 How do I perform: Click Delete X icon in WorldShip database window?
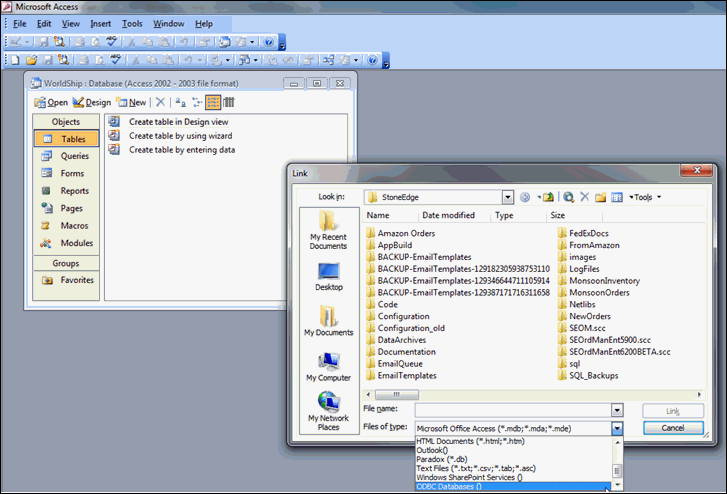[160, 102]
